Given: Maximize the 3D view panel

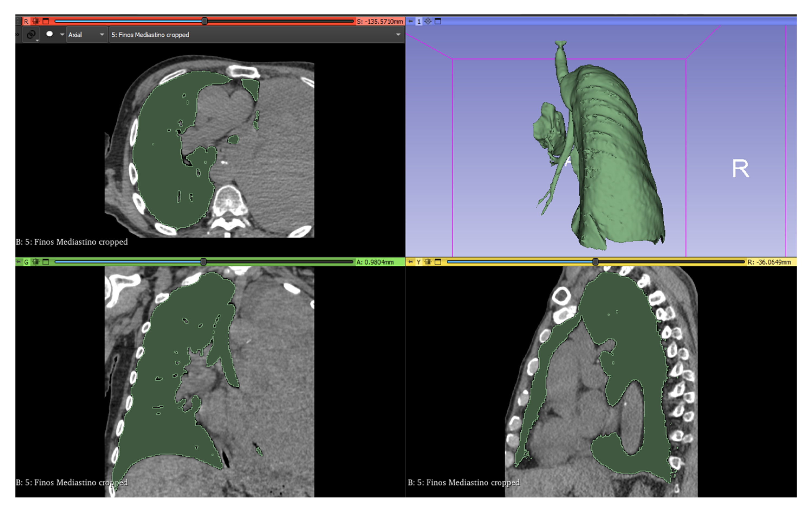Looking at the screenshot, I should point(438,21).
